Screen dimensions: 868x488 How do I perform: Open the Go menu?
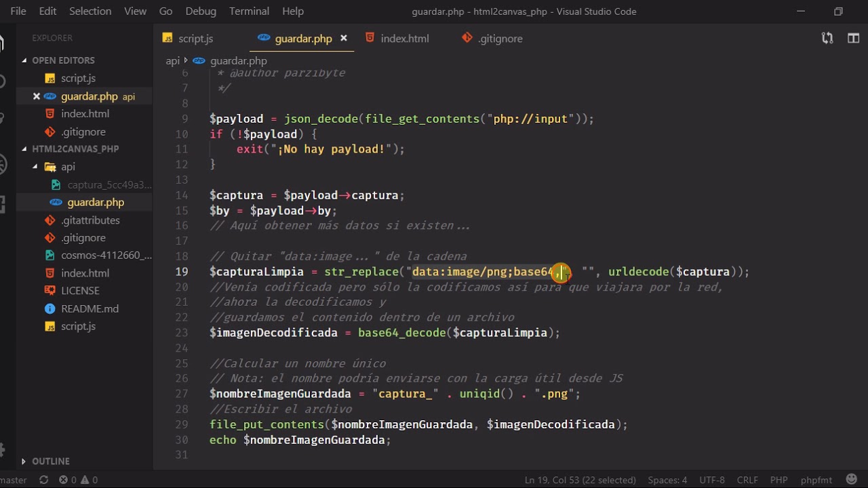pyautogui.click(x=165, y=11)
